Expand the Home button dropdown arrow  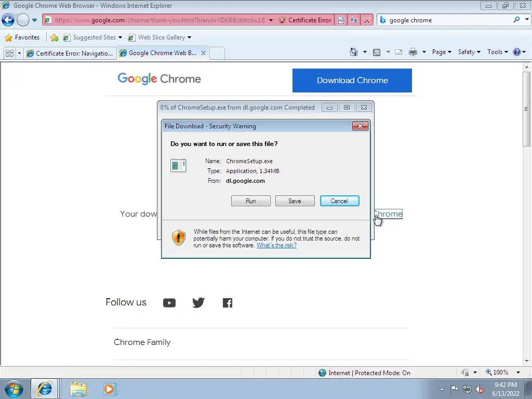coord(365,52)
